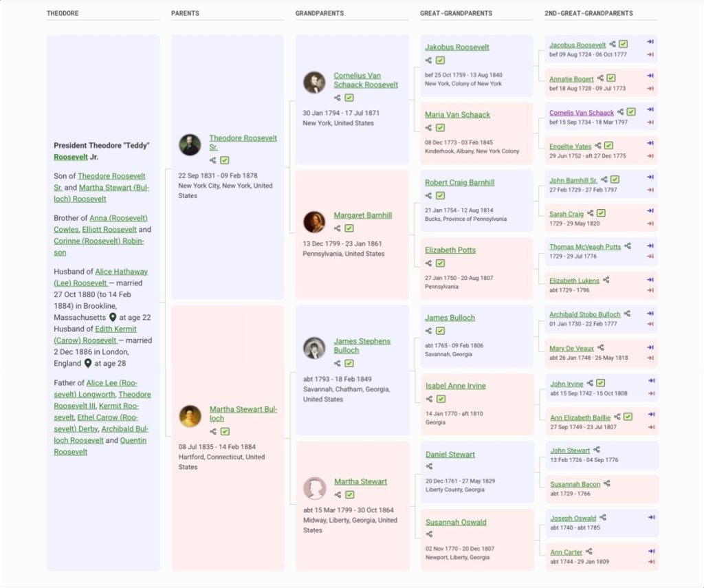Click the map pin after London, England
This screenshot has height=588, width=704.
tap(88, 363)
